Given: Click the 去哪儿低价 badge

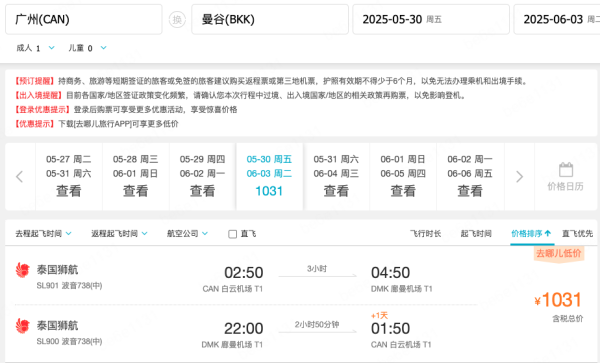Looking at the screenshot, I should pos(559,253).
